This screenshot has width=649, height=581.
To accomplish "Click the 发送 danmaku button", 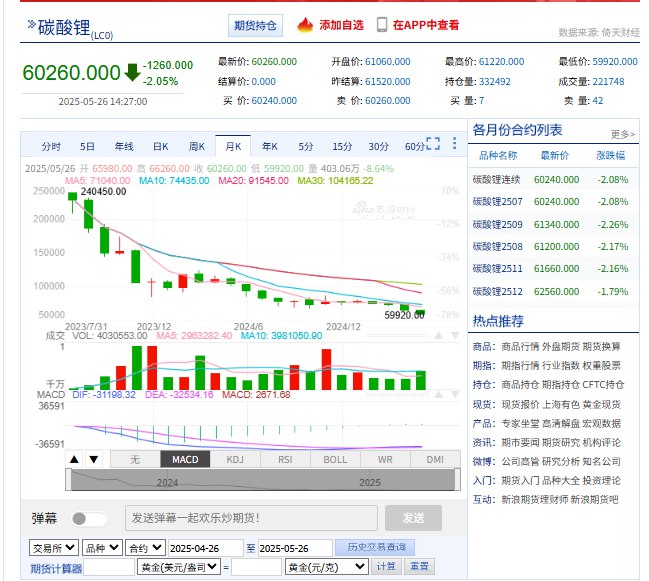I will [x=413, y=518].
